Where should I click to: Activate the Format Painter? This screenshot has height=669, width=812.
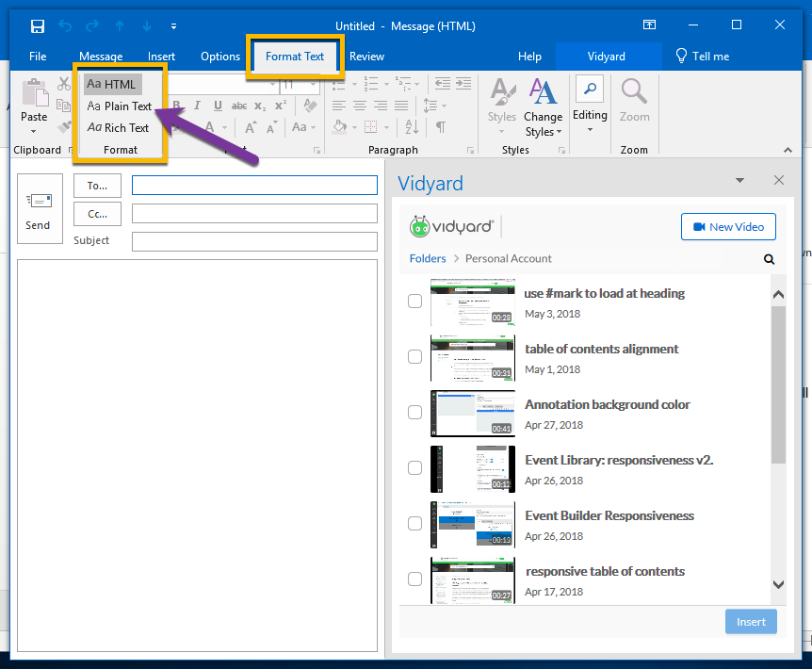tap(64, 127)
